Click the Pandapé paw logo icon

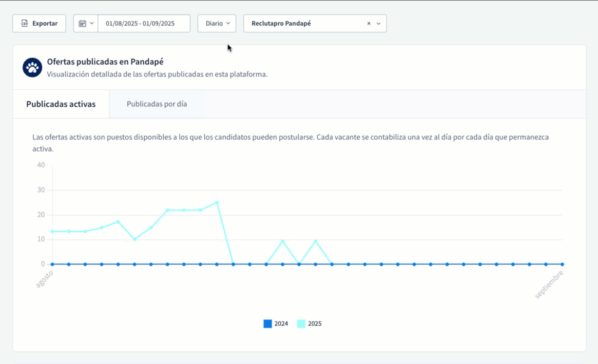click(x=31, y=68)
